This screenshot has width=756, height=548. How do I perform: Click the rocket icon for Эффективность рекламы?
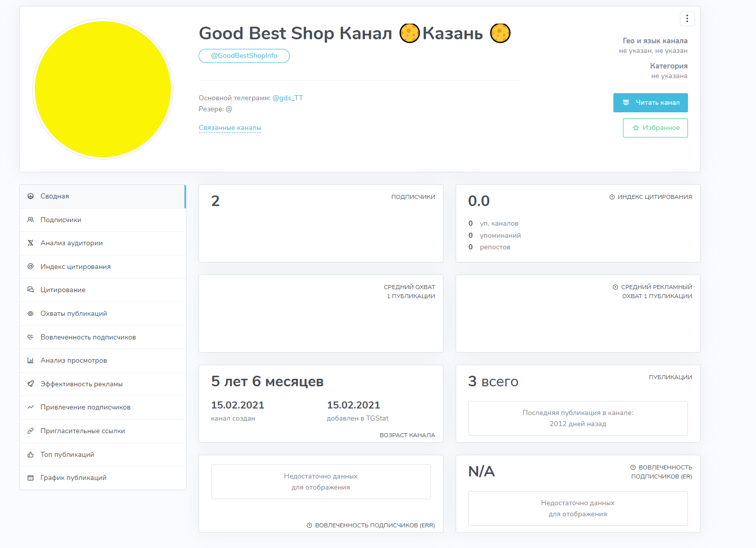coord(30,384)
